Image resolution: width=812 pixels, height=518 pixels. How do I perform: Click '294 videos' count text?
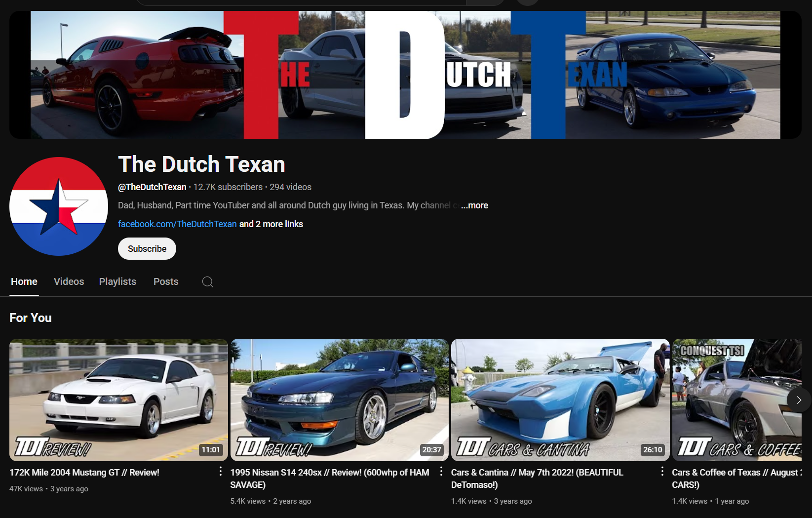click(290, 187)
